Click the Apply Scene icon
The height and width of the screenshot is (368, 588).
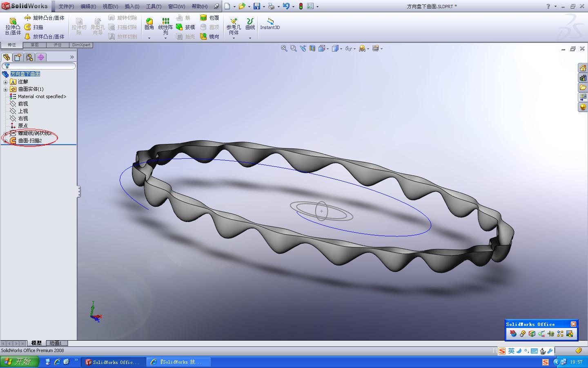[362, 48]
